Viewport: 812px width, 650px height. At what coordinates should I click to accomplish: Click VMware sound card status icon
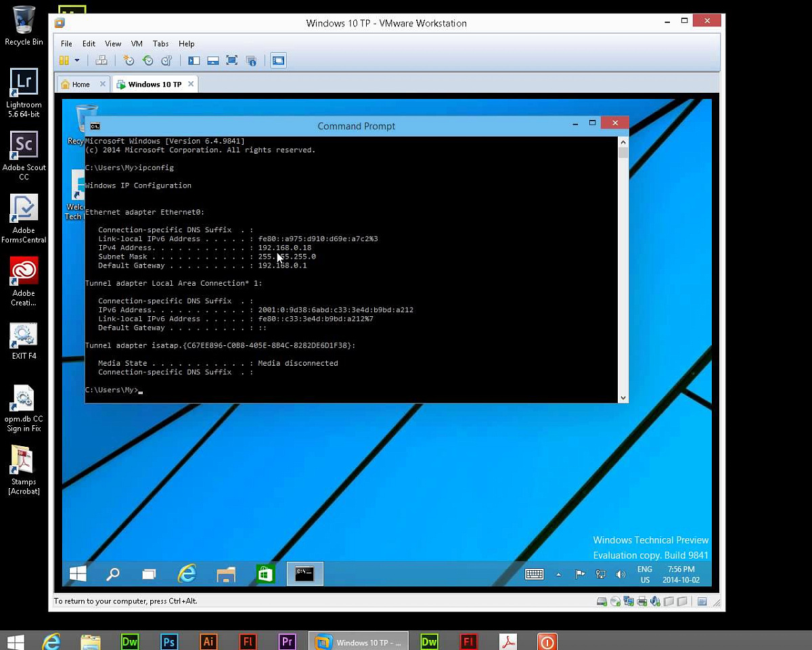654,601
